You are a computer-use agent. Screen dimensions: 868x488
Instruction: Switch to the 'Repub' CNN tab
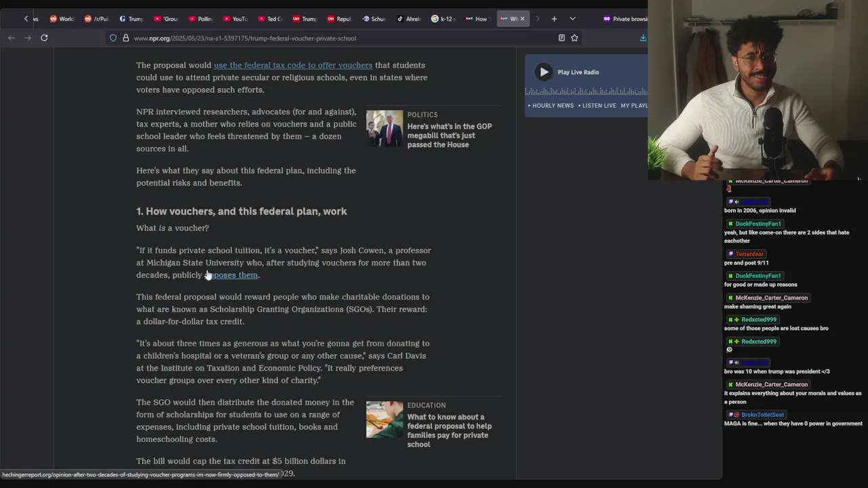click(339, 19)
